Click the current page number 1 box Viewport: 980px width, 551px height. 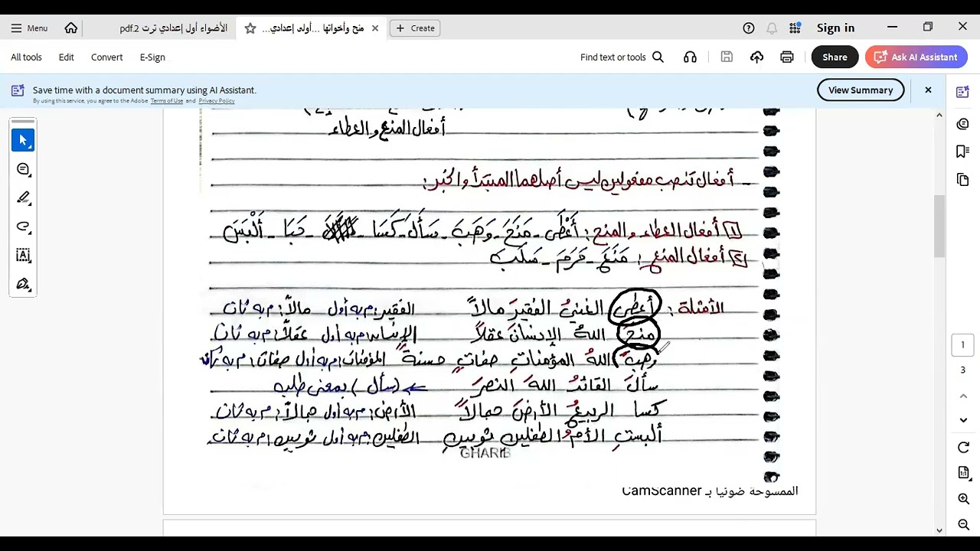[x=963, y=345]
